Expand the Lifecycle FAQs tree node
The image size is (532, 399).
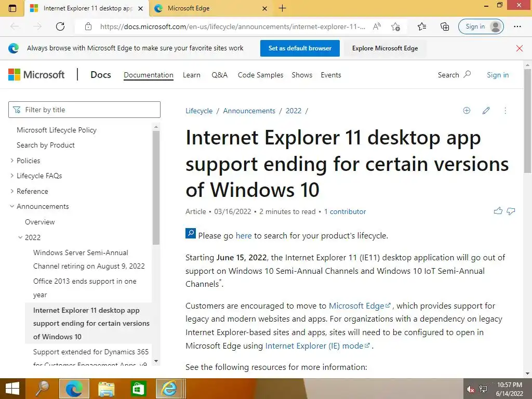(12, 176)
